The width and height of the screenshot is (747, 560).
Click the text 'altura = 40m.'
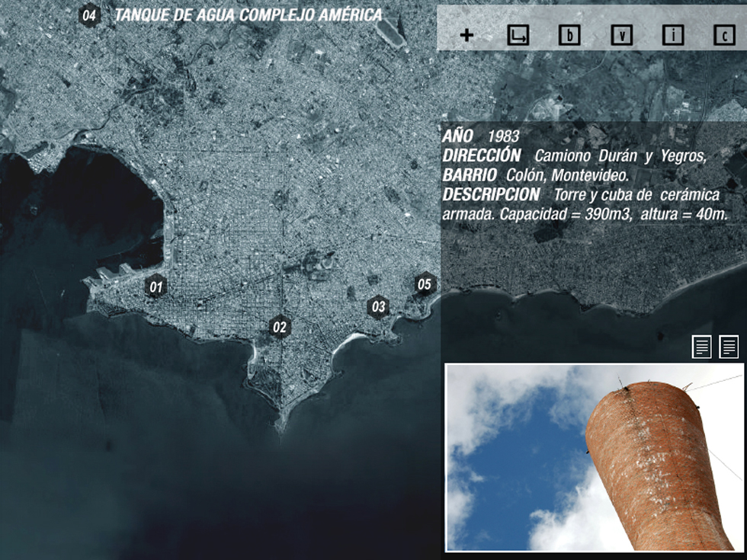[x=684, y=214]
